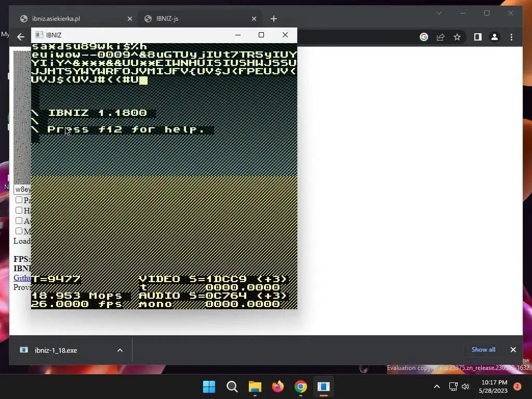Open the Chrome profile menu
This screenshot has width=532, height=399.
495,37
